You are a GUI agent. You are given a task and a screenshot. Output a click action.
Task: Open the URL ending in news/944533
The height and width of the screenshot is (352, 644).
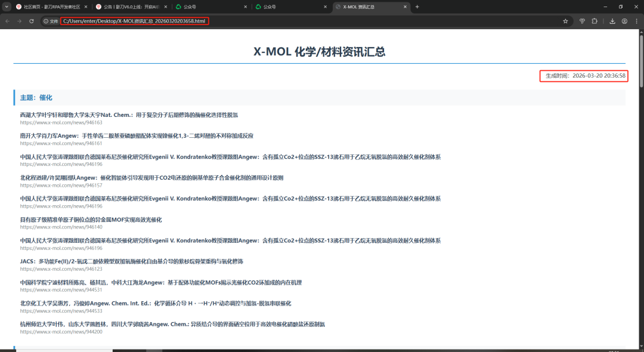point(61,311)
